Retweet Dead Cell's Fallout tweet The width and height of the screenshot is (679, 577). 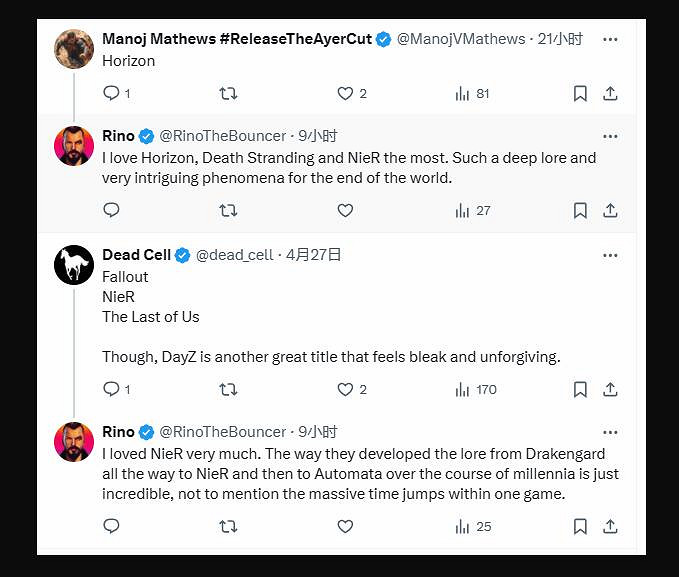pos(228,389)
